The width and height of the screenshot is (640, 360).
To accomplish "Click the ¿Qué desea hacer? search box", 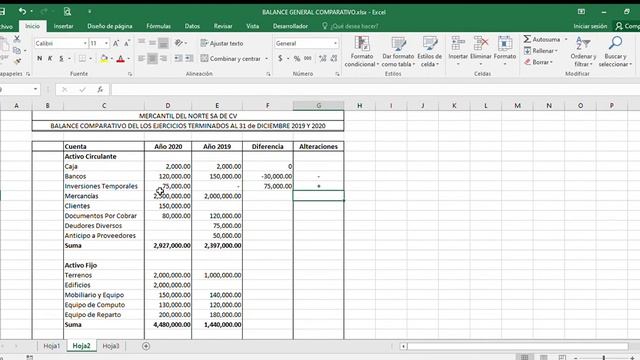I will click(x=350, y=26).
